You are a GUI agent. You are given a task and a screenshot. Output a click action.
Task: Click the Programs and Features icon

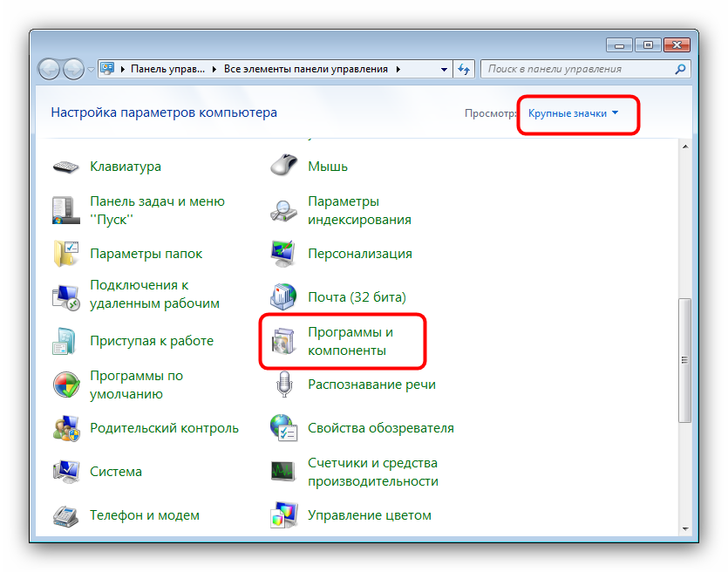pos(283,341)
